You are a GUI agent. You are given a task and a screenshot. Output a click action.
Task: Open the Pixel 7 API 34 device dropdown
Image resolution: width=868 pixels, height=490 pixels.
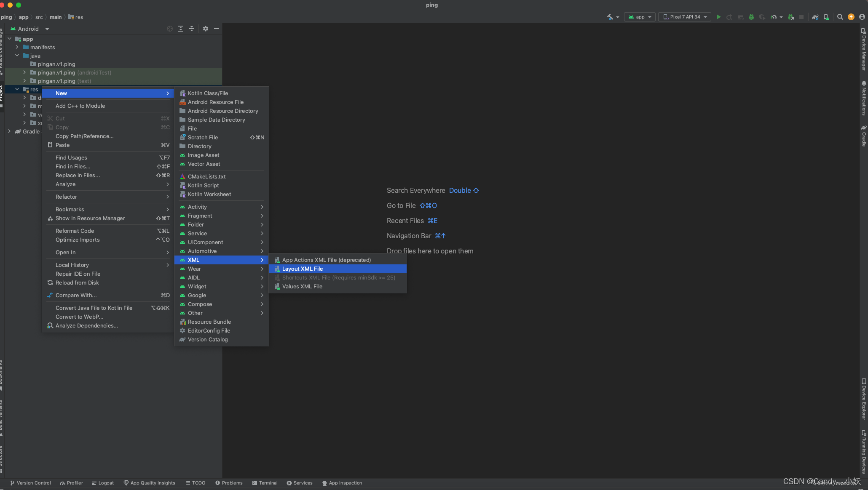click(684, 17)
